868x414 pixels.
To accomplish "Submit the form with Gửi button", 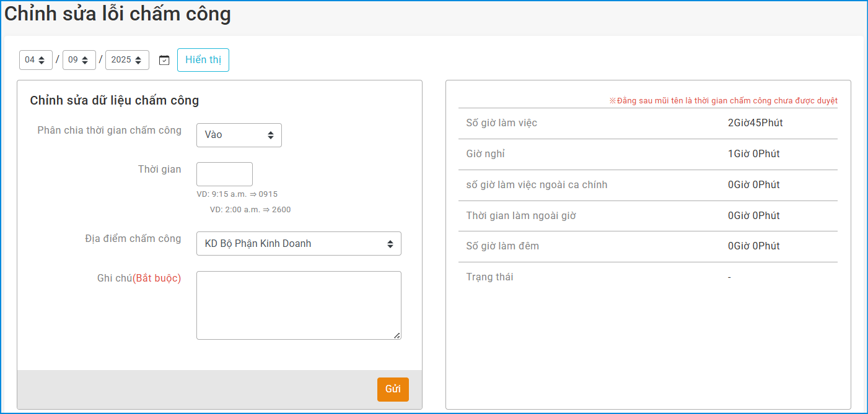I will point(393,389).
